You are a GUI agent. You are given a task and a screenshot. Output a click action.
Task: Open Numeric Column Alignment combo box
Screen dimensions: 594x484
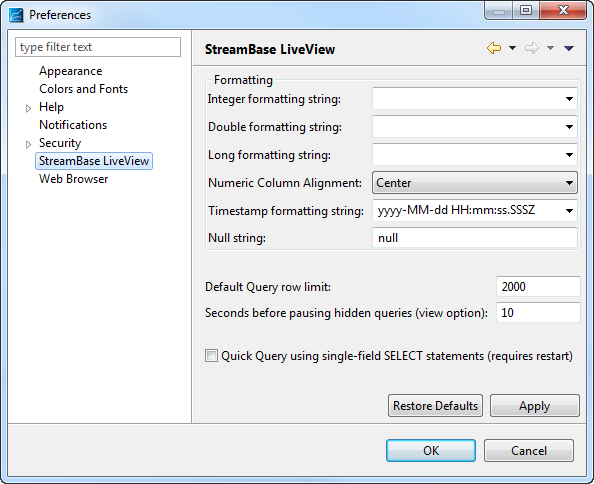click(475, 183)
